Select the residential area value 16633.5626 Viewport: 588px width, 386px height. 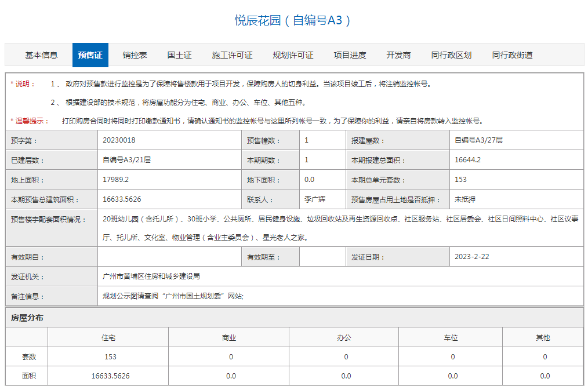pos(108,375)
